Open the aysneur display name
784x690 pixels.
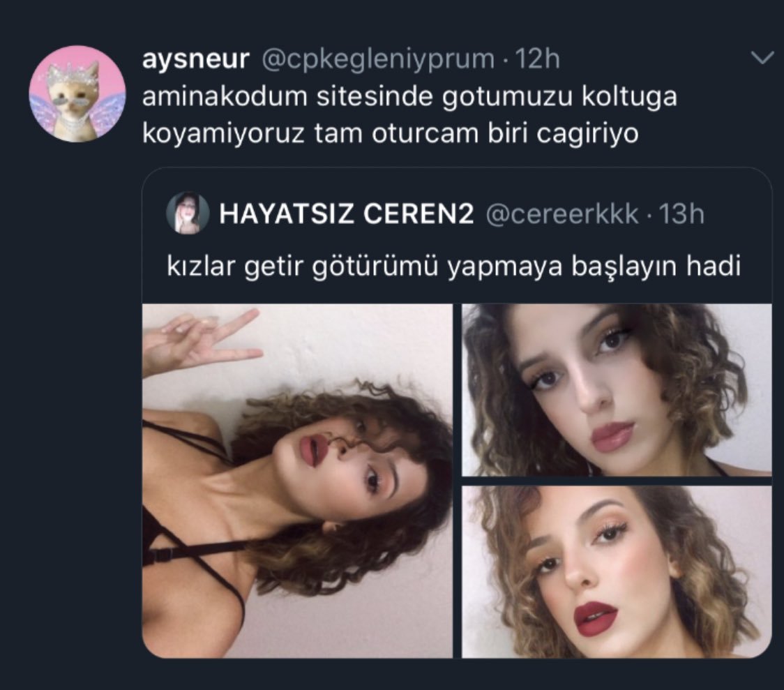195,59
